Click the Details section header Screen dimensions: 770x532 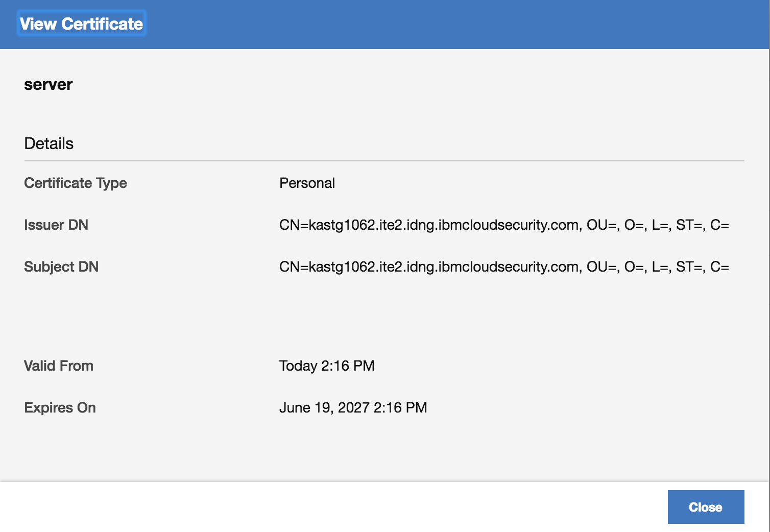49,143
